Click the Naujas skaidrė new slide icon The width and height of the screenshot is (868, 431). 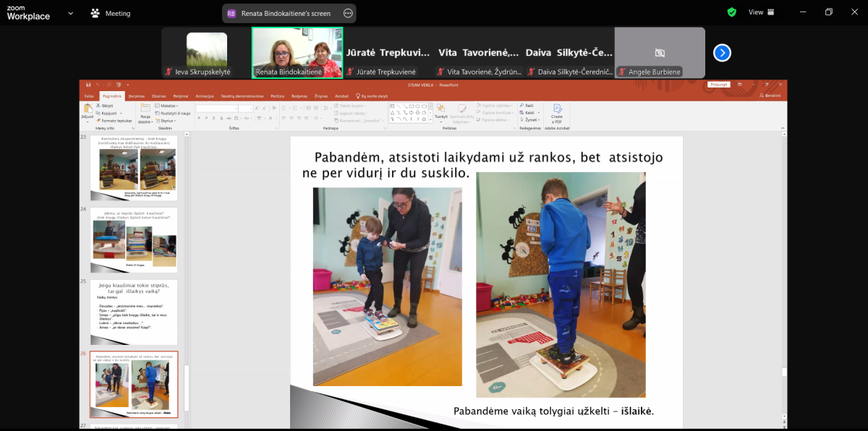click(x=145, y=112)
